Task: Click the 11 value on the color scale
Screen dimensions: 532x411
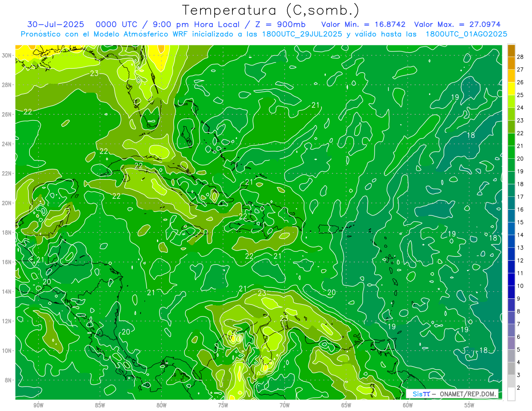Action: (521, 273)
